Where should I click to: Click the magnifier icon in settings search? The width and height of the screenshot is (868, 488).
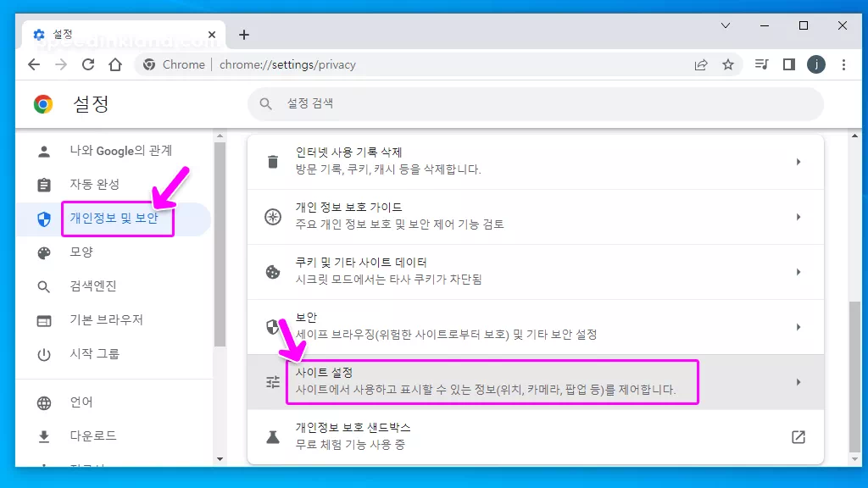(265, 103)
